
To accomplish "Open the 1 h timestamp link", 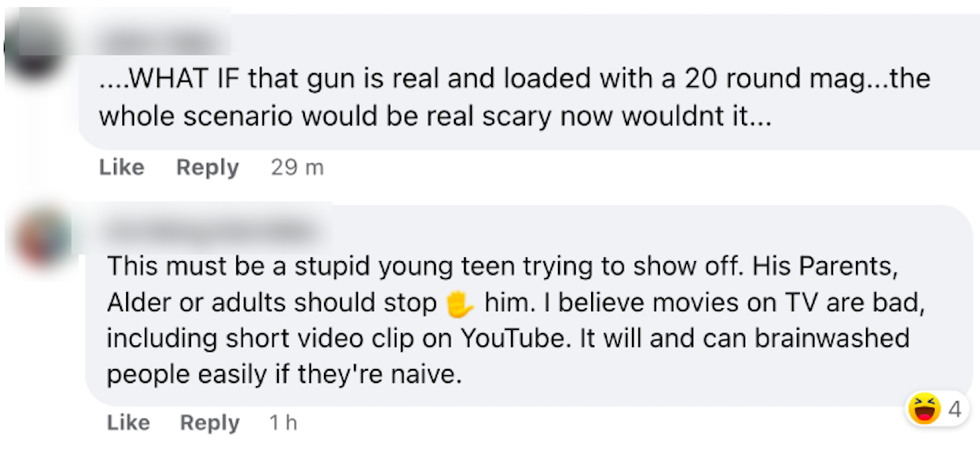I will [x=283, y=422].
